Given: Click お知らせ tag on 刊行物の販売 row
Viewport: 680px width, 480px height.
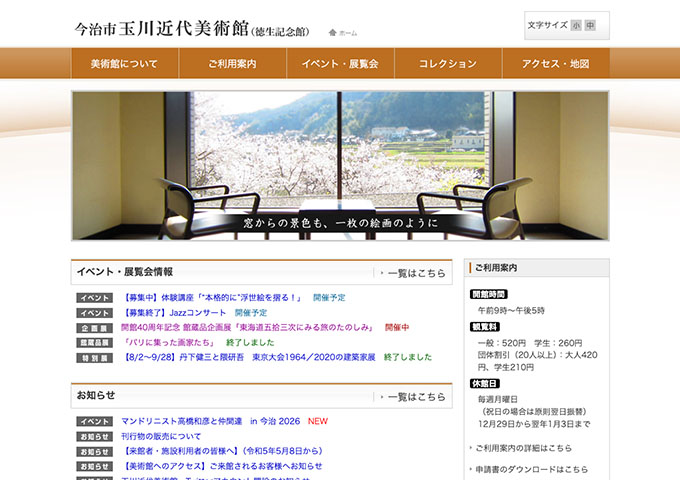Looking at the screenshot, I should pos(95,437).
